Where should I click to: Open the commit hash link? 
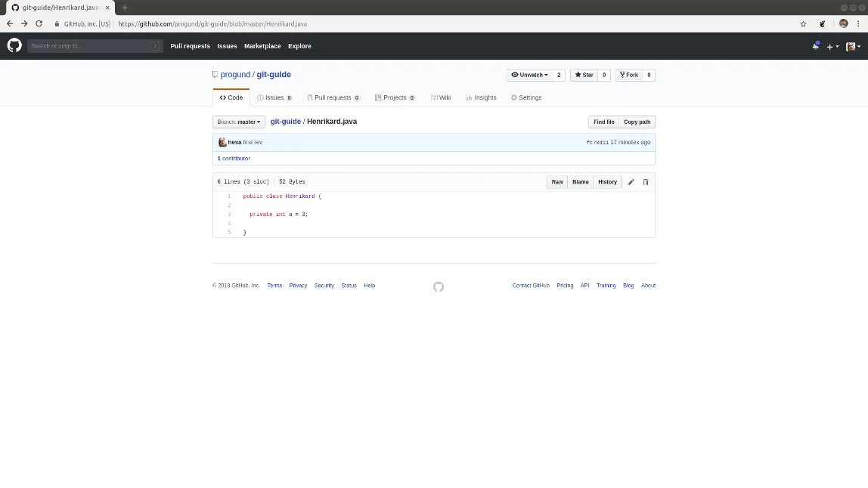[597, 142]
